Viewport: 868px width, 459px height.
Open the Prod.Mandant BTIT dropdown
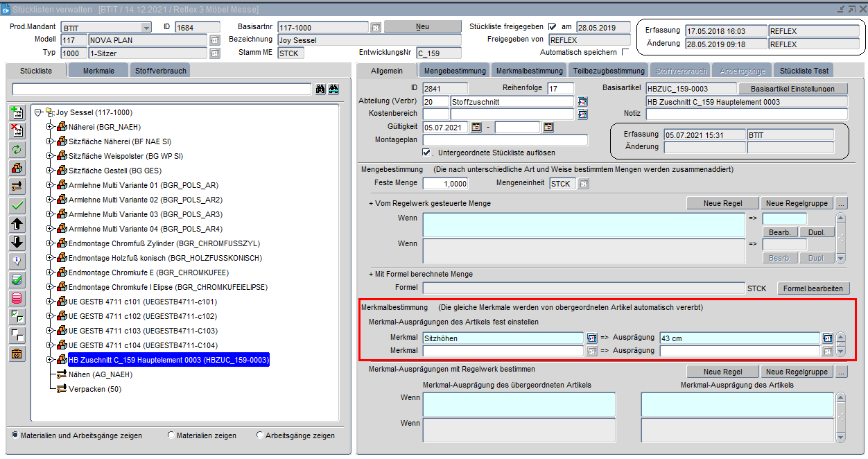tap(146, 28)
